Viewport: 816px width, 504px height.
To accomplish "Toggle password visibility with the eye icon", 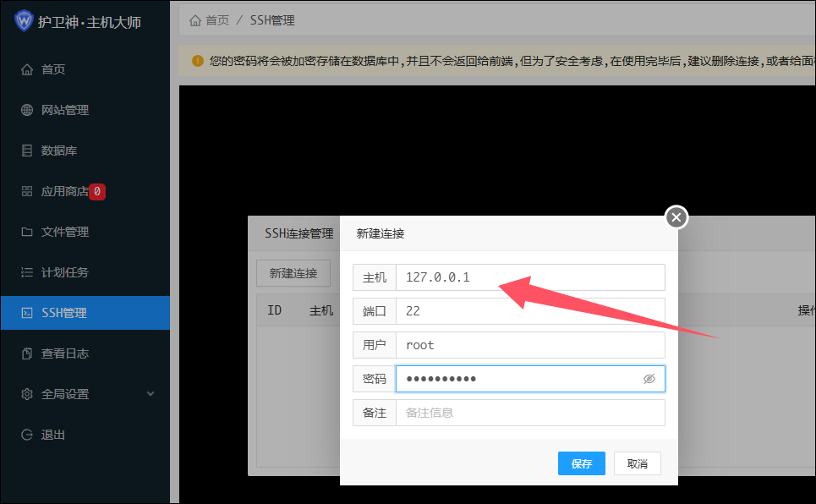I will point(649,379).
